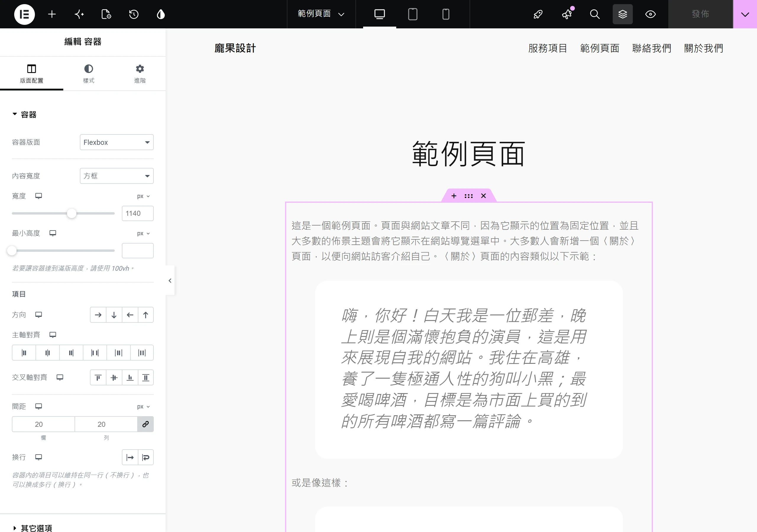
Task: Justify content space evenly
Action: click(142, 353)
